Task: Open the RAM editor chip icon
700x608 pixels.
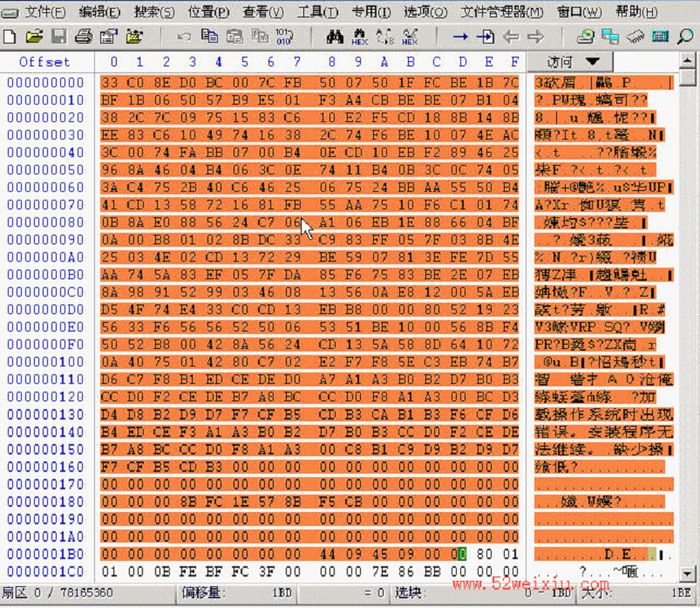Action: pyautogui.click(x=635, y=36)
